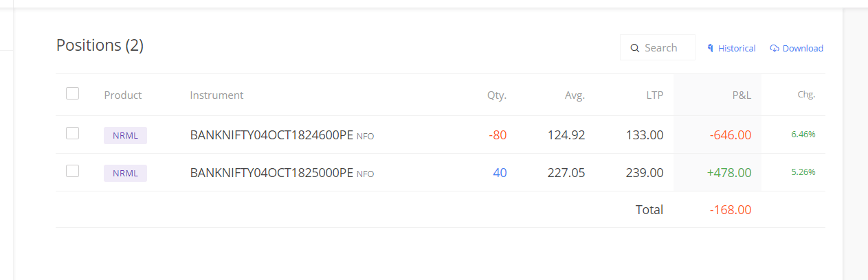This screenshot has width=868, height=280.
Task: Sort by the LTP column header
Action: 655,95
